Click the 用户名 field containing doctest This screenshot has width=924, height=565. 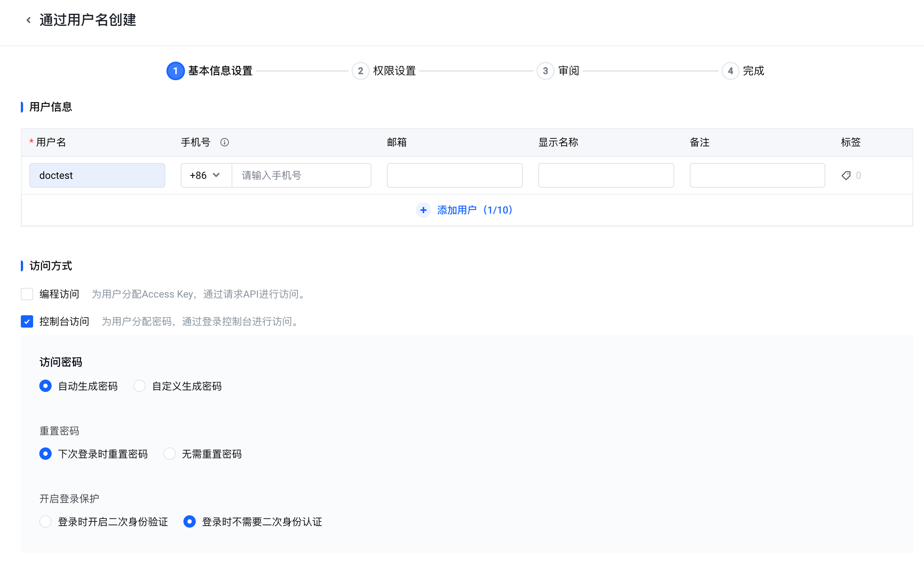click(97, 175)
